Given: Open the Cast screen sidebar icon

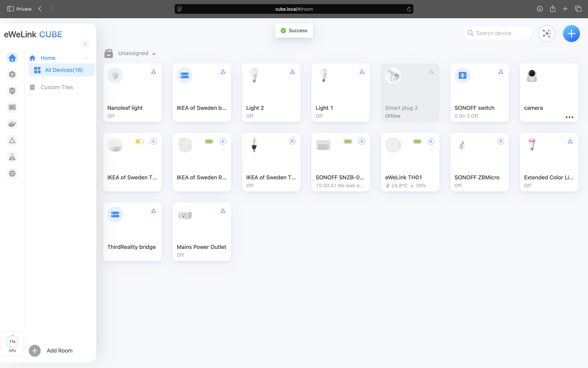Looking at the screenshot, I should point(12,107).
